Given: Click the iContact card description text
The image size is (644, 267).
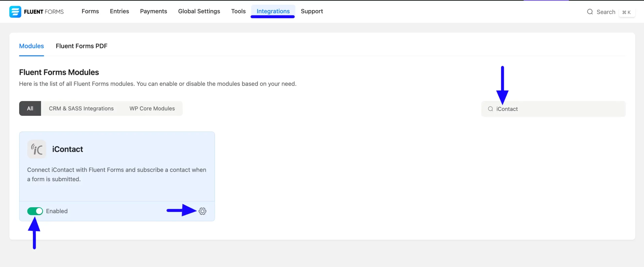Looking at the screenshot, I should (x=117, y=174).
